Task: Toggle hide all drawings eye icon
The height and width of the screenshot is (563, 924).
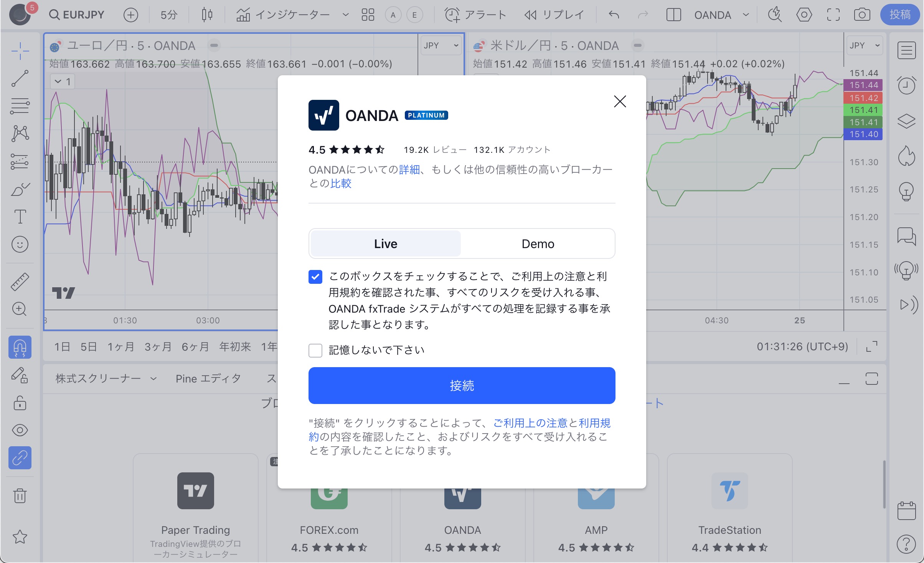Action: (20, 430)
